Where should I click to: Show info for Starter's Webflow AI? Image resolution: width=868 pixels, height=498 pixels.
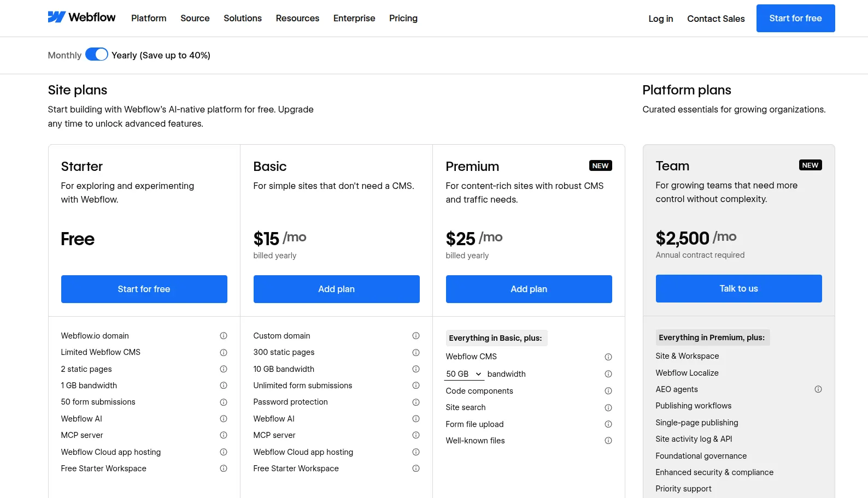(224, 419)
